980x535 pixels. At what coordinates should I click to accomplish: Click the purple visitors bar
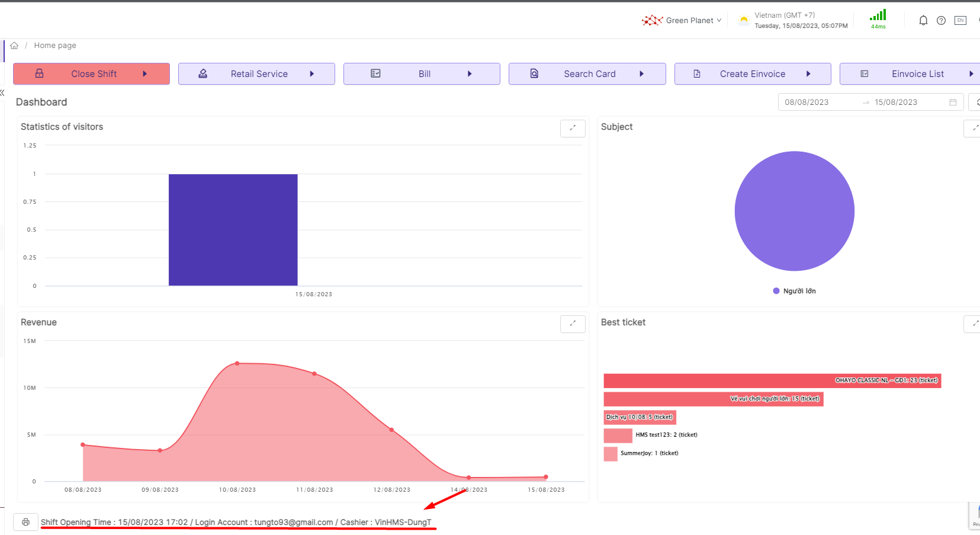click(x=233, y=230)
